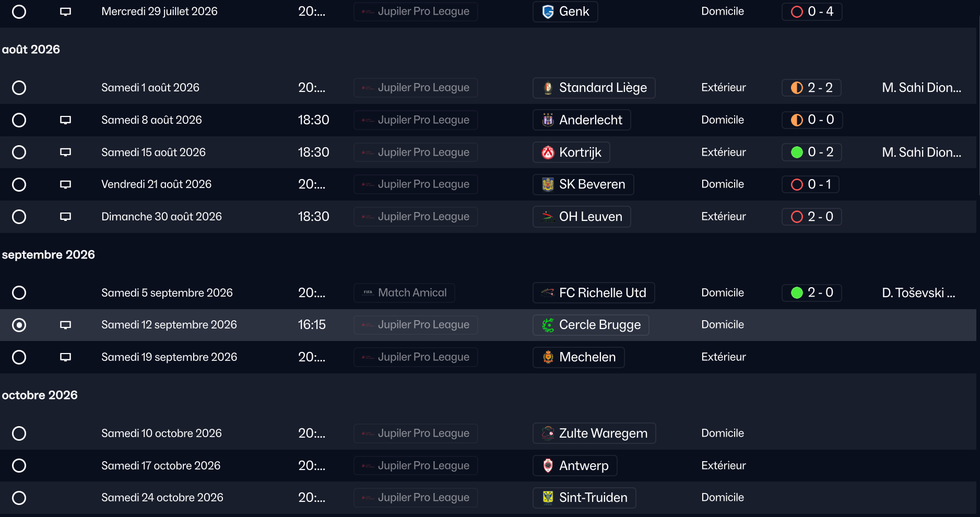Click the Genk club crest icon

tap(548, 11)
